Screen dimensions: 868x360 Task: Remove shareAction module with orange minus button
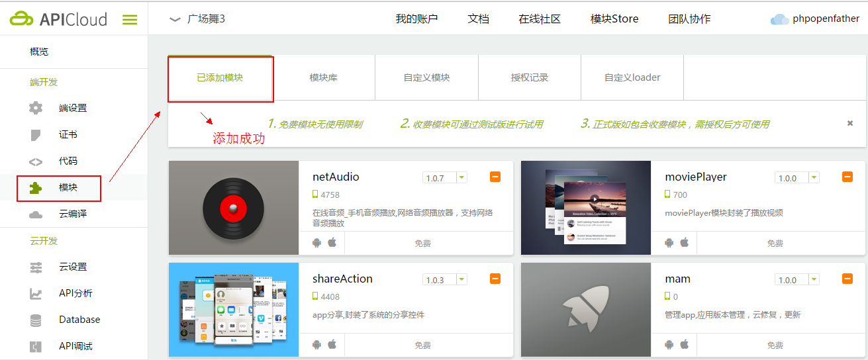pos(495,279)
